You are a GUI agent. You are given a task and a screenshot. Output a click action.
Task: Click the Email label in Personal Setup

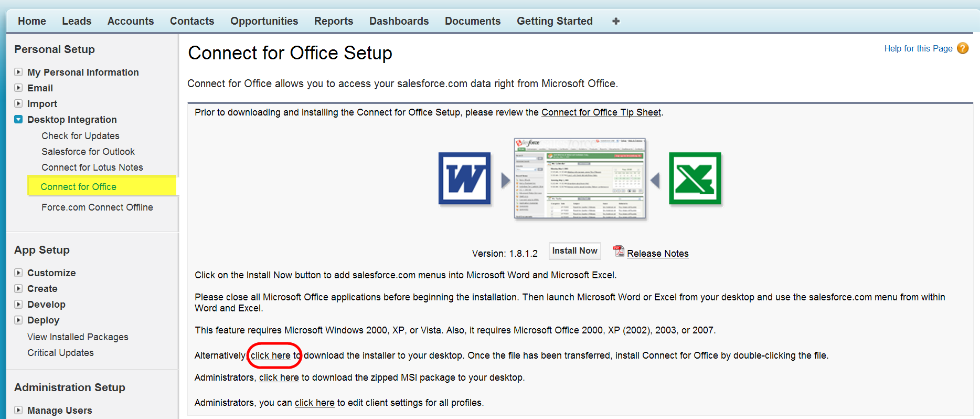40,88
